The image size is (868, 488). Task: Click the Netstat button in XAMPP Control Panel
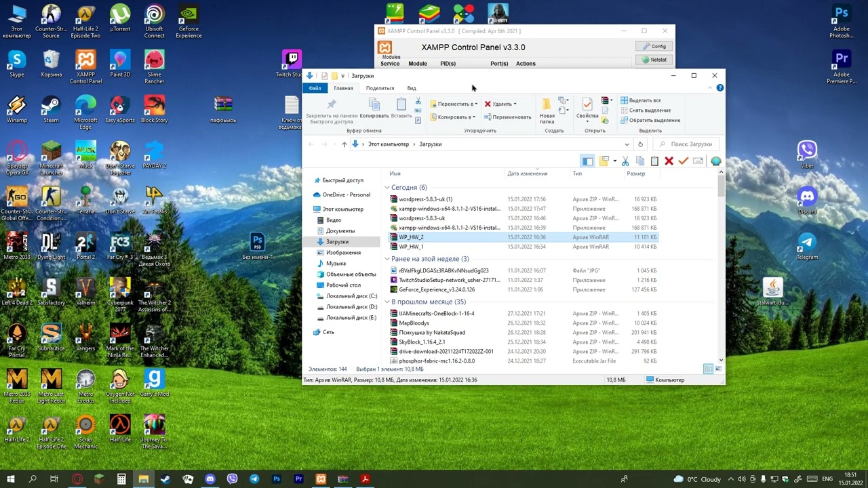(x=654, y=60)
